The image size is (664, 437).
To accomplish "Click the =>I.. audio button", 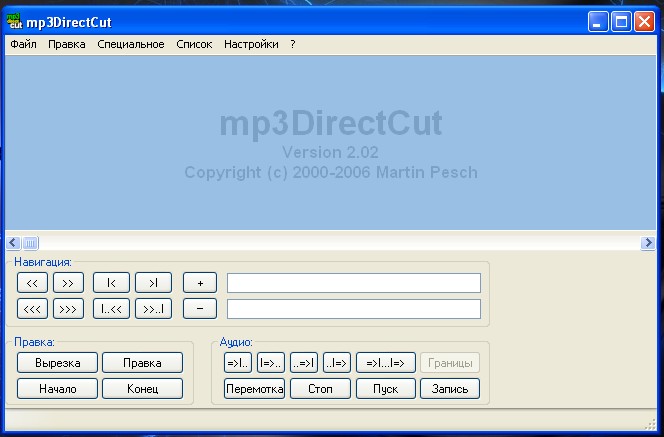I will click(x=238, y=363).
